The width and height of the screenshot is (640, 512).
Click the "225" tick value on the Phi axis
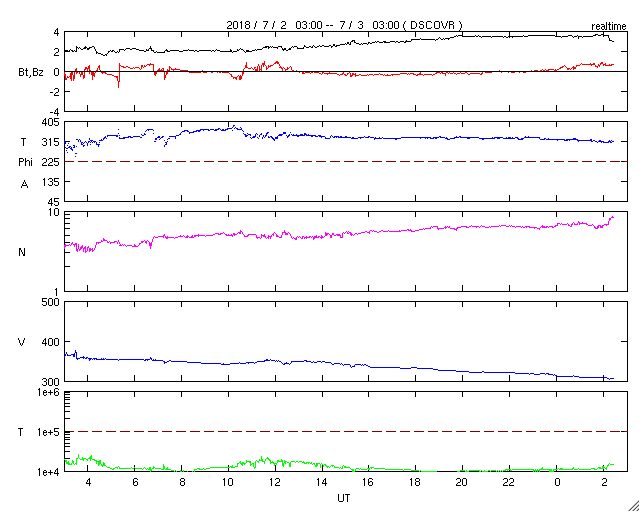[x=51, y=162]
